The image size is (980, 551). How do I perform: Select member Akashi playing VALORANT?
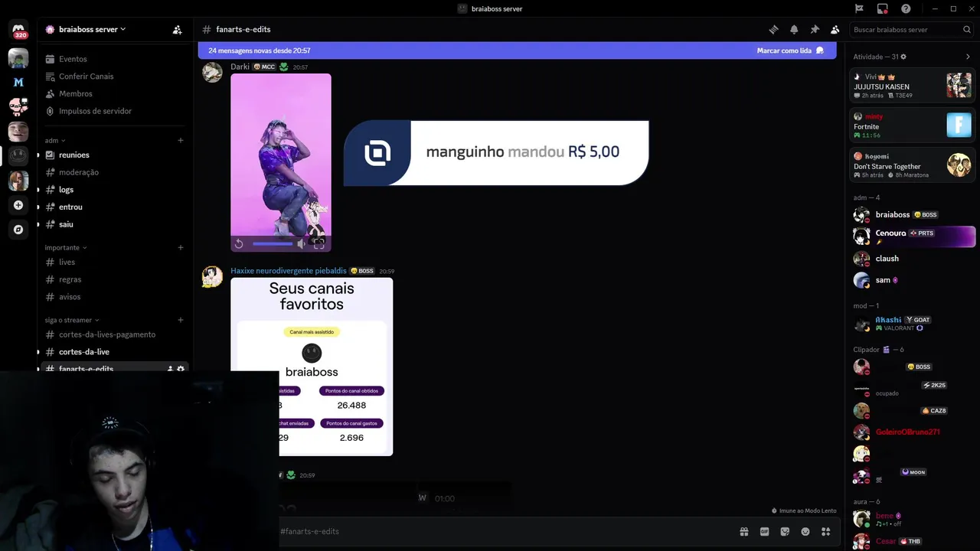click(x=912, y=324)
